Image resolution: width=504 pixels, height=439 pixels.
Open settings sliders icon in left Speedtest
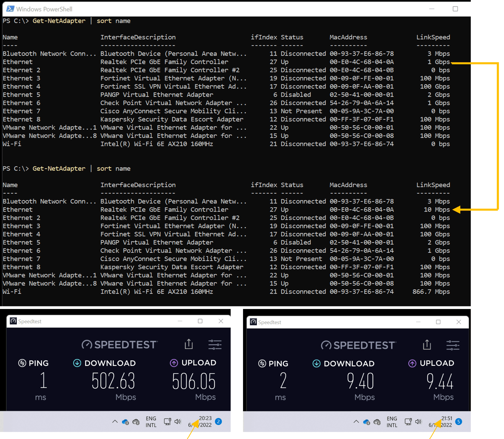tap(215, 345)
